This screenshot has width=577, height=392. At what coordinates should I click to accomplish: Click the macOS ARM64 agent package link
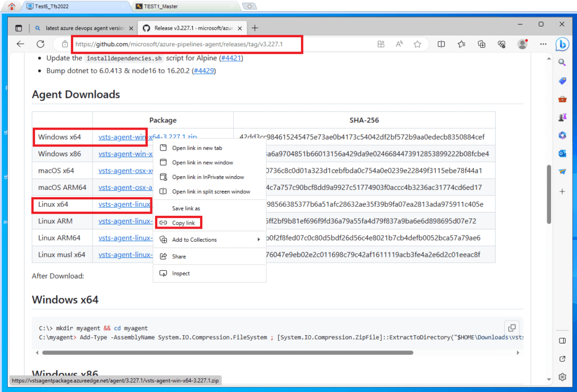pyautogui.click(x=126, y=188)
